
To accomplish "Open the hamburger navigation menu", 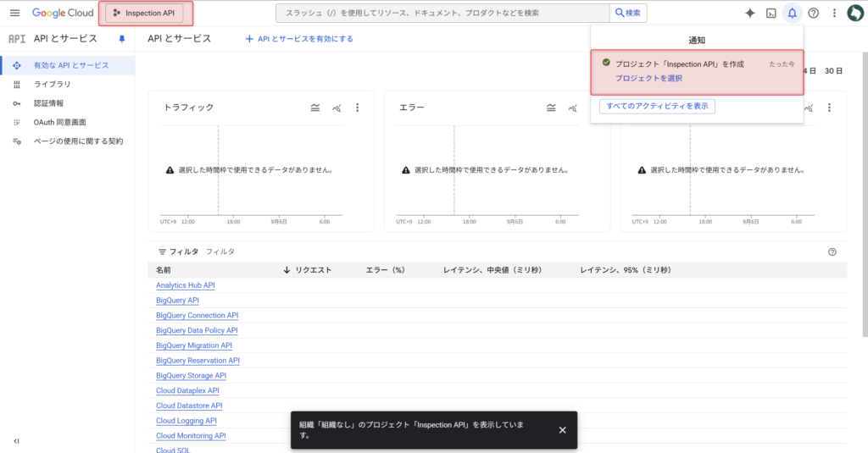I will [x=14, y=13].
